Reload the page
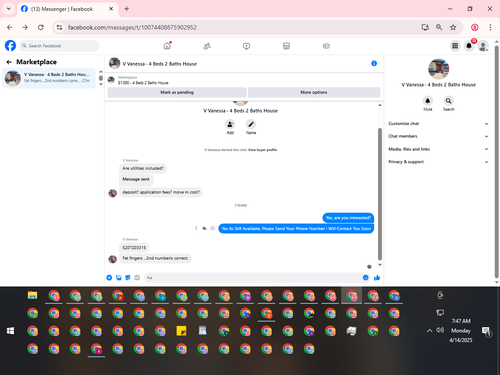This screenshot has width=500, height=375. (x=41, y=27)
